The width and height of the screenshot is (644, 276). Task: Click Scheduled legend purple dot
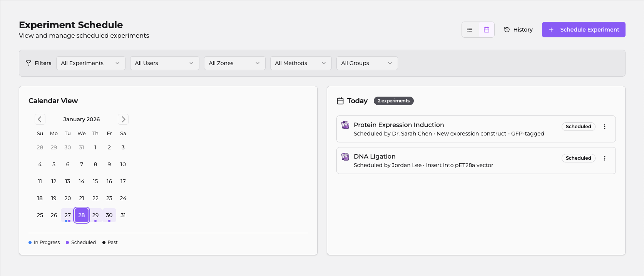click(67, 243)
